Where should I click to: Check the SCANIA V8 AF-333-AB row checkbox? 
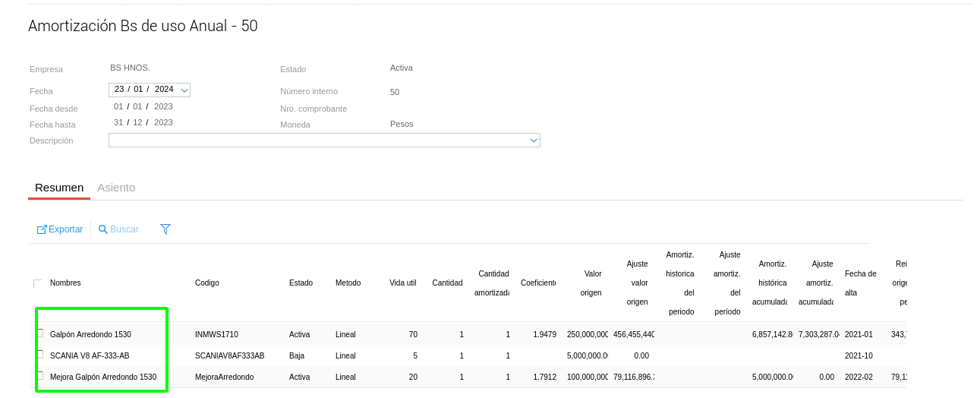click(39, 355)
